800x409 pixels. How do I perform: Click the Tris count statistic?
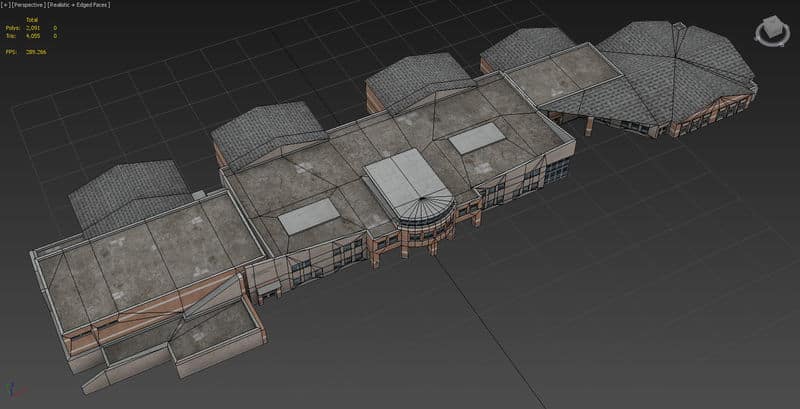point(35,36)
